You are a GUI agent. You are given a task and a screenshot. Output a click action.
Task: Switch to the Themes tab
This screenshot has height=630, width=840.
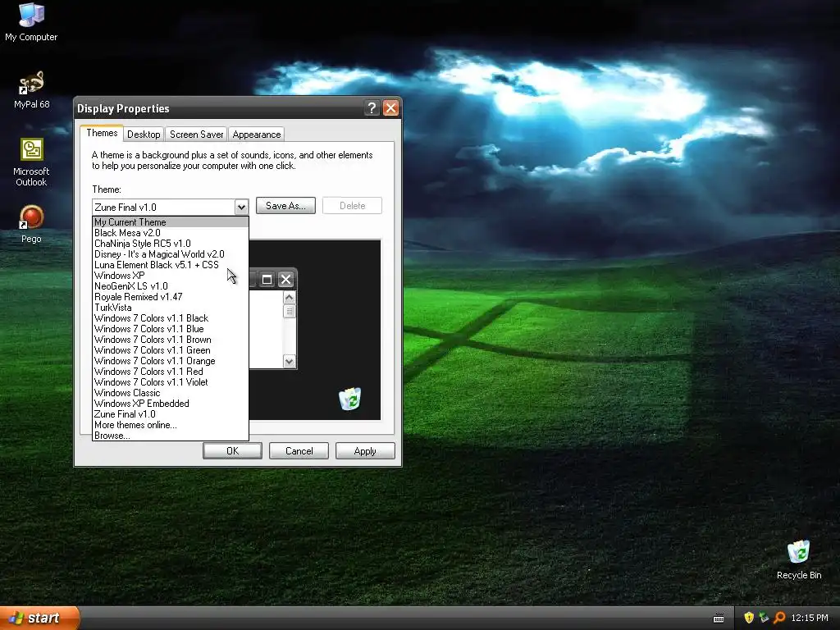(x=102, y=134)
